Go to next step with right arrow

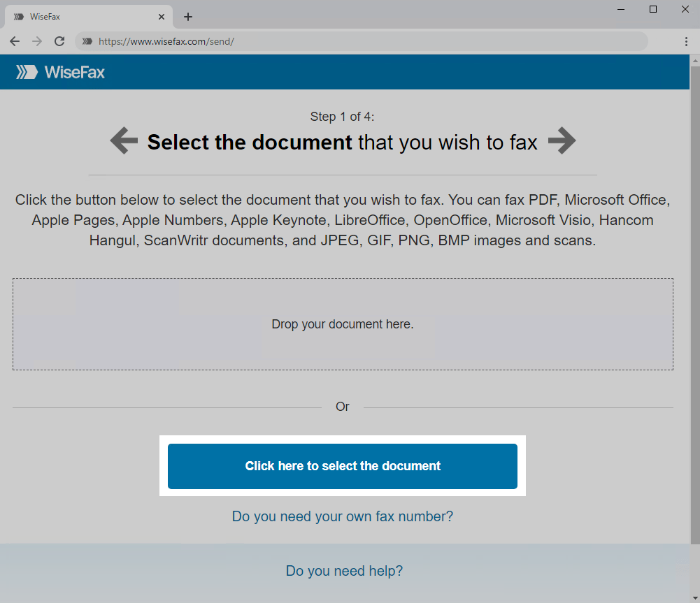pyautogui.click(x=562, y=141)
